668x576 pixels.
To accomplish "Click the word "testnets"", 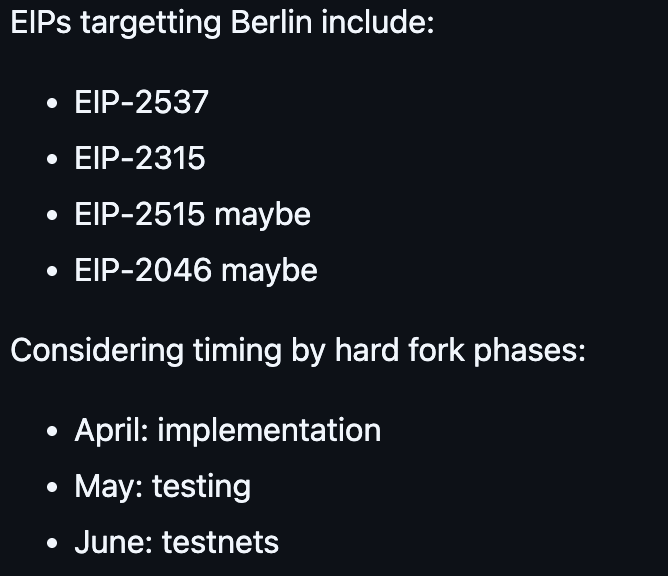I will click(220, 542).
